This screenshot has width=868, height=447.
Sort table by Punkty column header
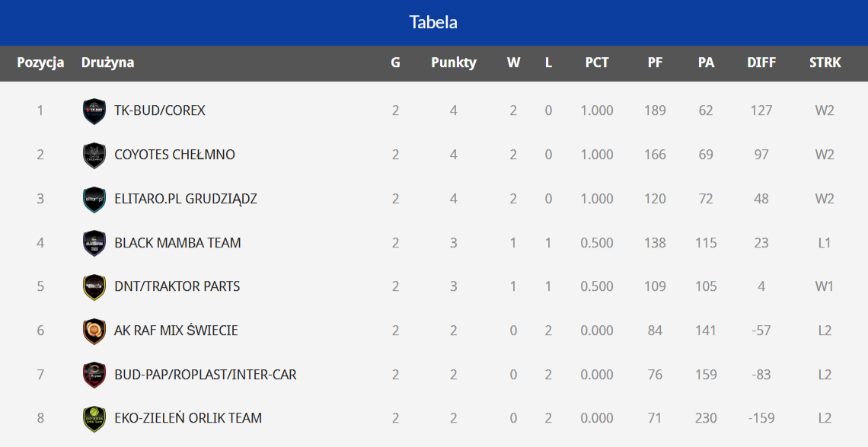[x=454, y=62]
